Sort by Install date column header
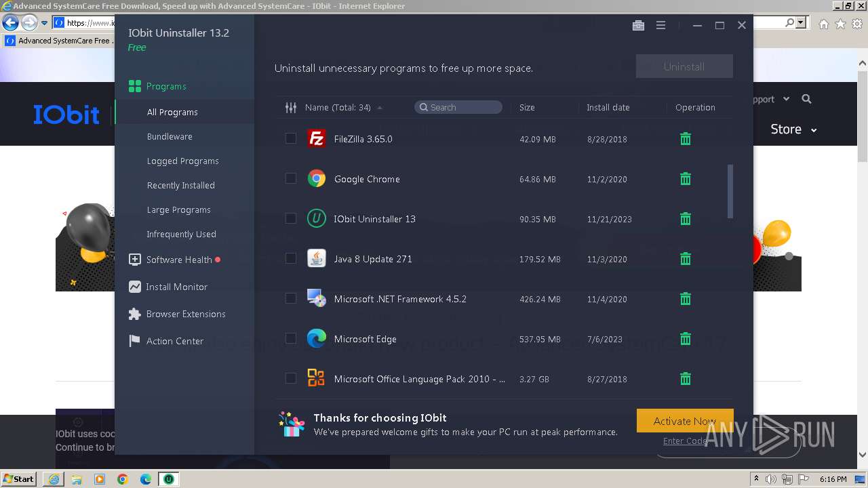This screenshot has height=488, width=868. coord(608,107)
